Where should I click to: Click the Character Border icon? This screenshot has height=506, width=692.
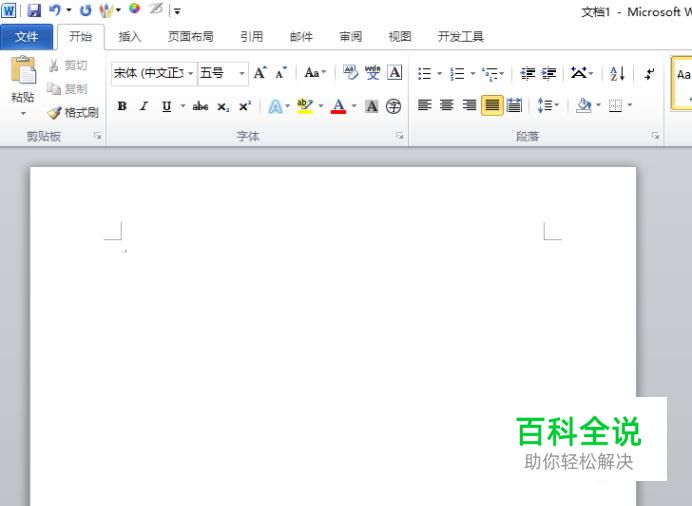pyautogui.click(x=395, y=72)
